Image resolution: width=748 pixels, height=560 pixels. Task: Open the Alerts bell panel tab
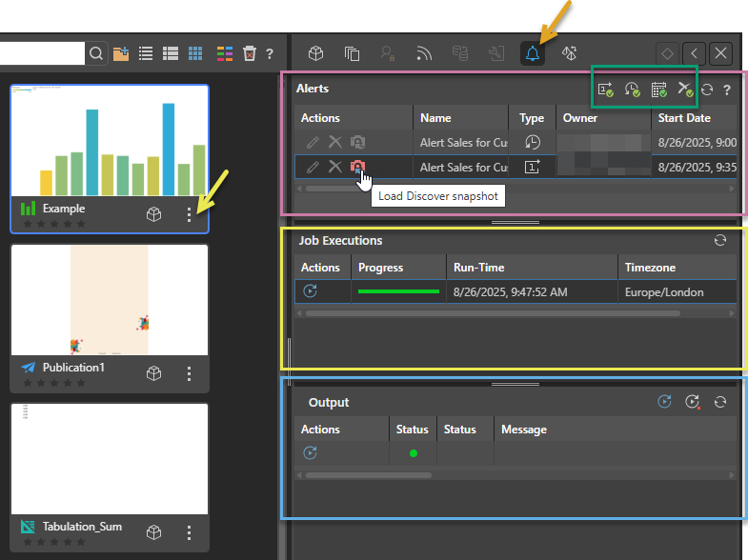533,53
